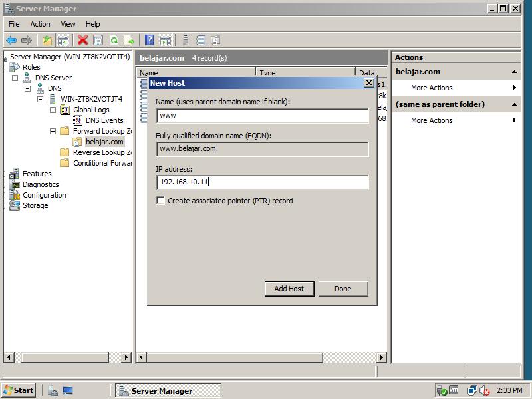The image size is (532, 399).
Task: Collapse the DNS Server tree node
Action: [x=15, y=78]
